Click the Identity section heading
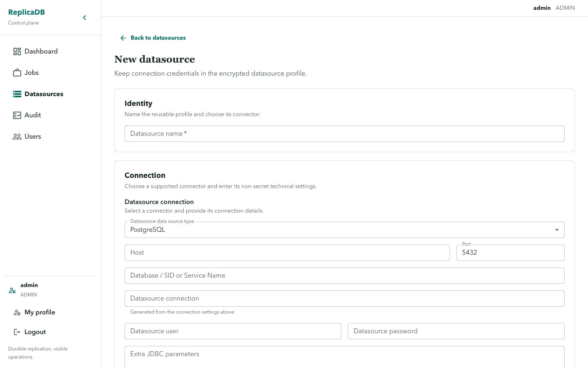Viewport: 588px width, 368px height. click(138, 103)
